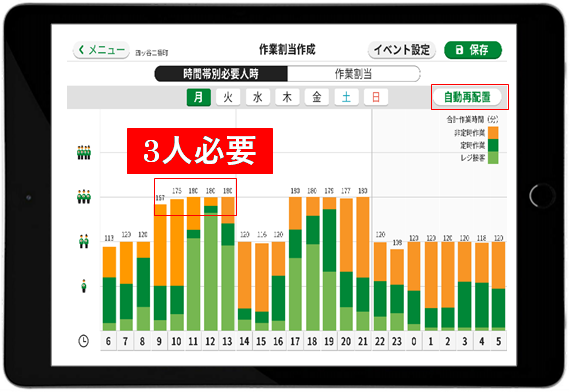Viewport: 570px width, 392px height.
Task: Select Friday 金 day button
Action: [317, 97]
